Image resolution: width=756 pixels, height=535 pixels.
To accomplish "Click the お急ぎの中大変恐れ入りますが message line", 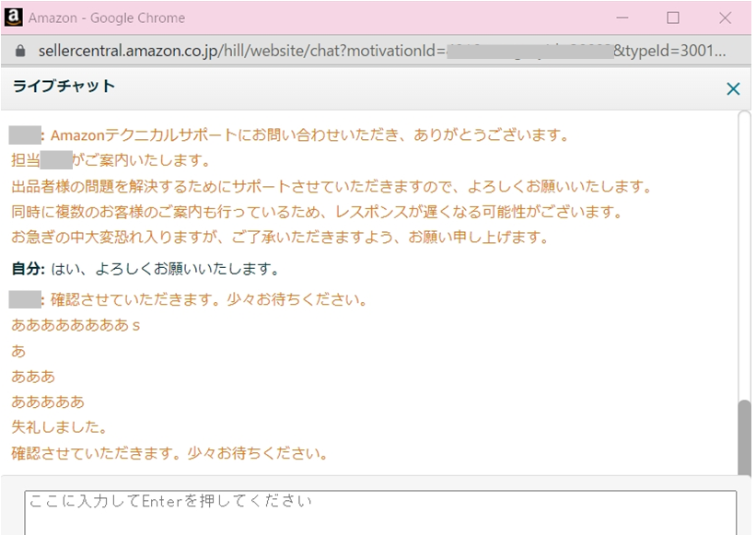I will [x=280, y=238].
